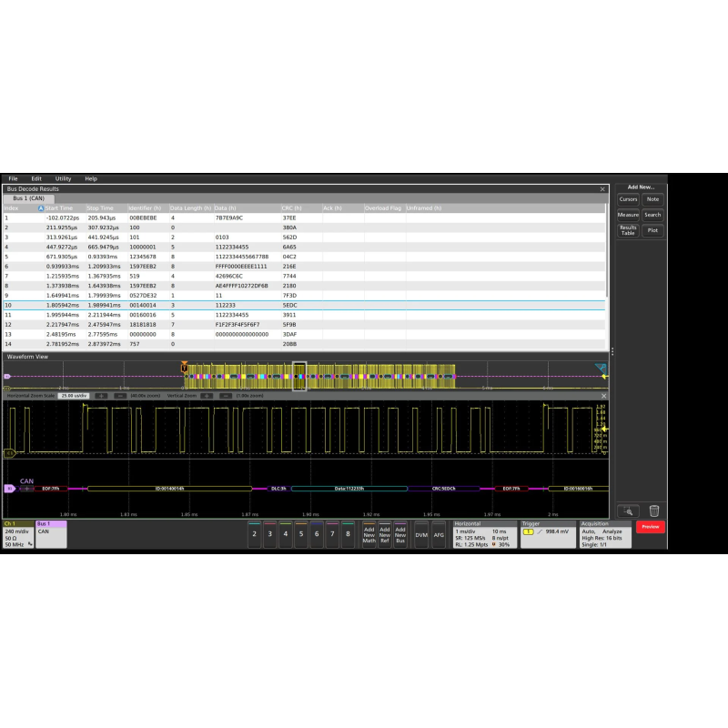
Task: Open the DVM panel
Action: coord(420,536)
